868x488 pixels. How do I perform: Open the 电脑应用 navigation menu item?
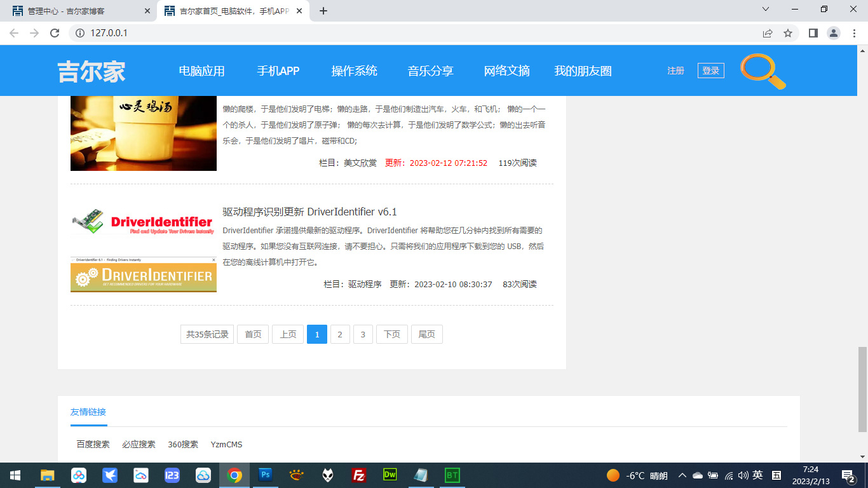[x=201, y=71]
